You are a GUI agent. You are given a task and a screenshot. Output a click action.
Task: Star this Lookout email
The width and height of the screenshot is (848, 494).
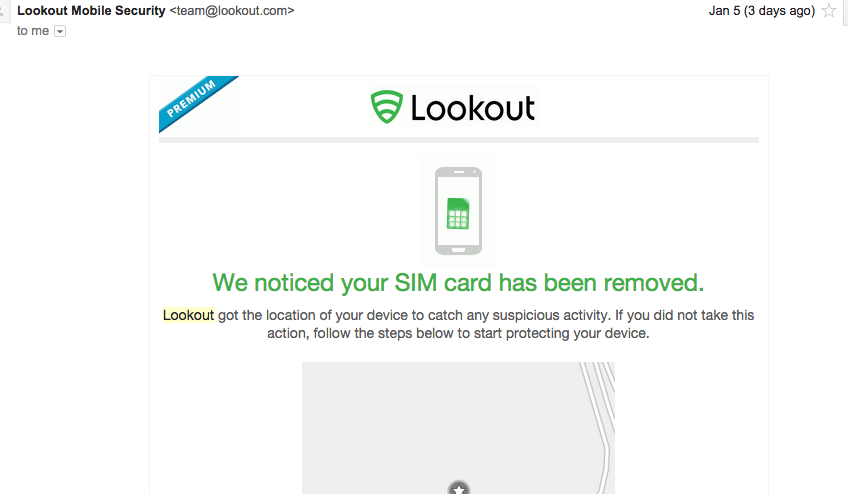tap(829, 11)
